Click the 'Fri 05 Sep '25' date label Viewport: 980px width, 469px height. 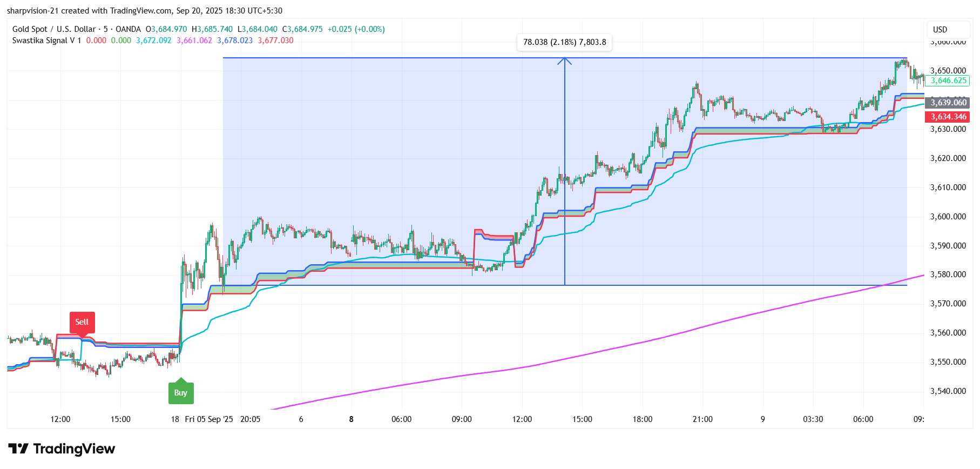(209, 419)
